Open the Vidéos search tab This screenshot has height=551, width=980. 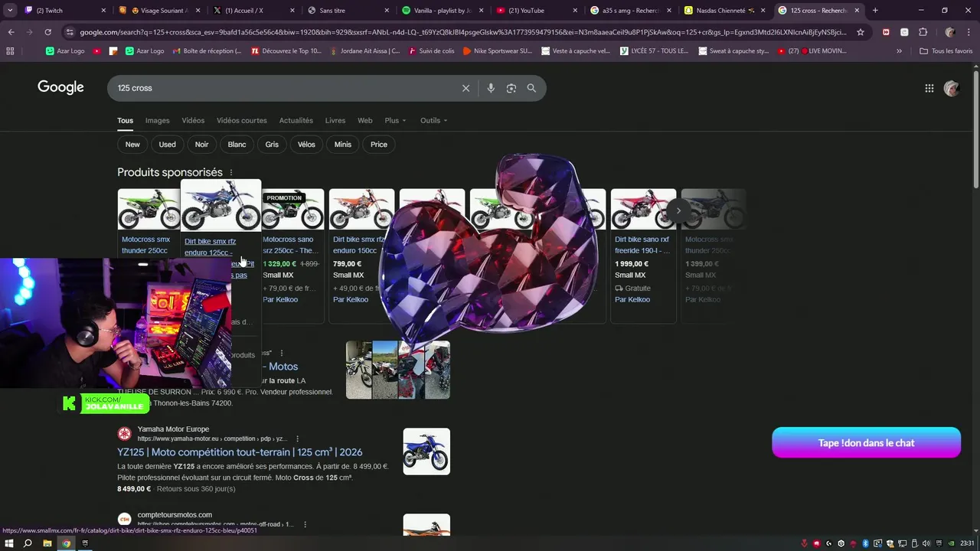(x=193, y=120)
